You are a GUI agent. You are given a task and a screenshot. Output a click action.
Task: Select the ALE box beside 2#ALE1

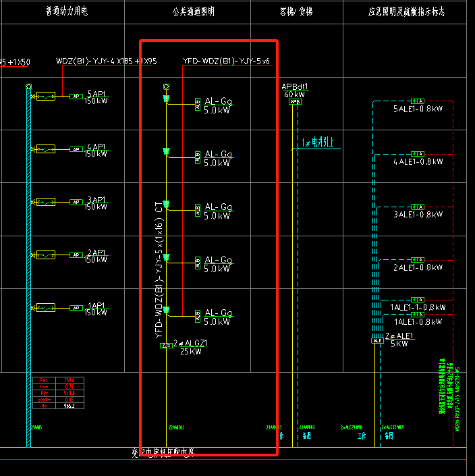[x=378, y=341]
